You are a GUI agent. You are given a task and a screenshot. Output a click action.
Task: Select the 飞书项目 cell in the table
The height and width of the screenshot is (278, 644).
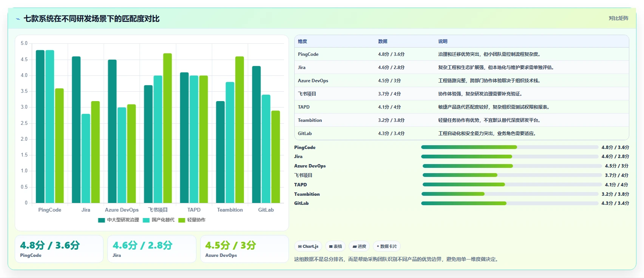point(307,94)
